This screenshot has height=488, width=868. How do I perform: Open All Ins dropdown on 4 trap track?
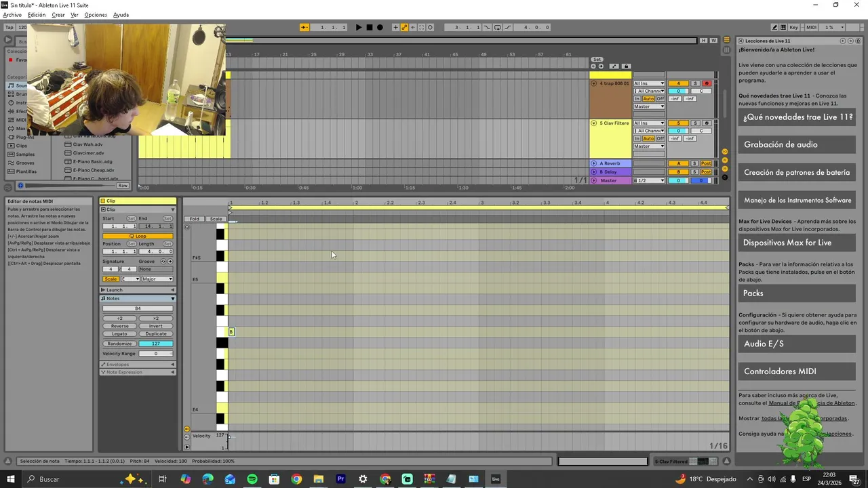point(649,83)
